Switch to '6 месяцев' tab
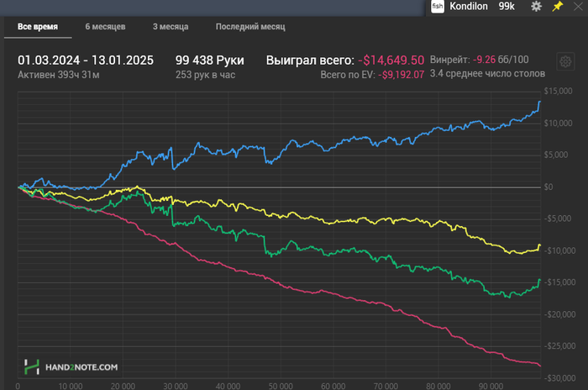This screenshot has height=390, width=588. (x=105, y=27)
